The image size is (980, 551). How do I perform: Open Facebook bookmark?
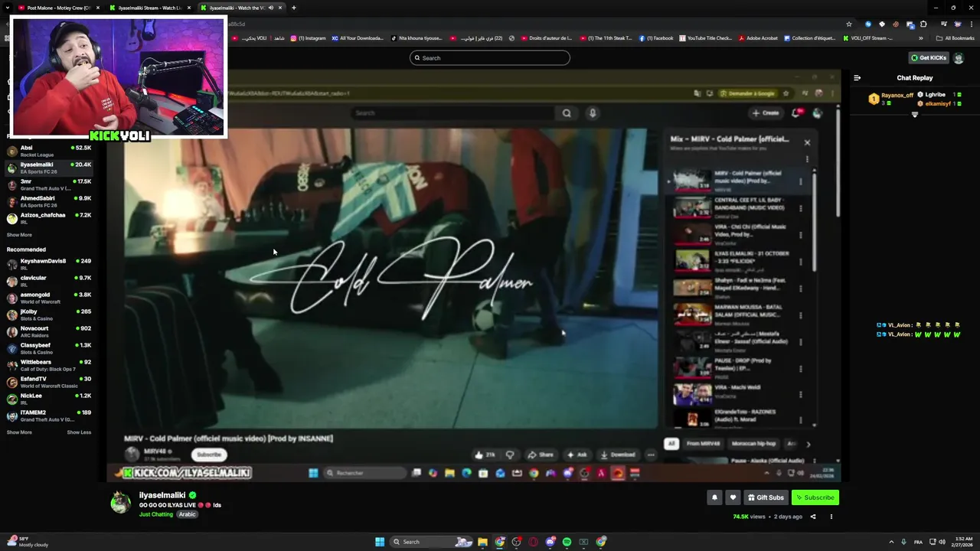click(x=656, y=38)
